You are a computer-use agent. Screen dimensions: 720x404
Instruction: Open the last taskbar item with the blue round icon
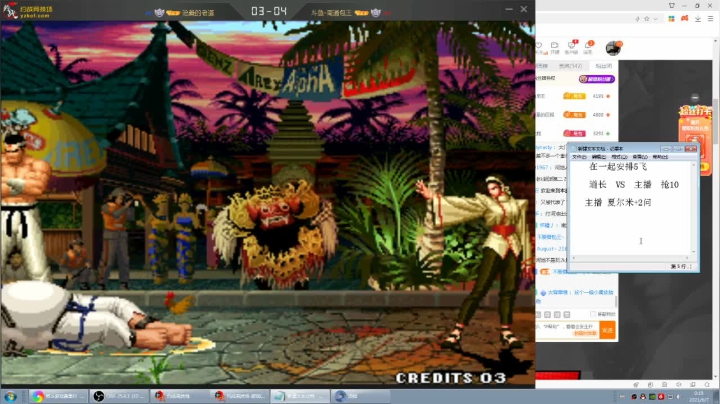[x=360, y=396]
